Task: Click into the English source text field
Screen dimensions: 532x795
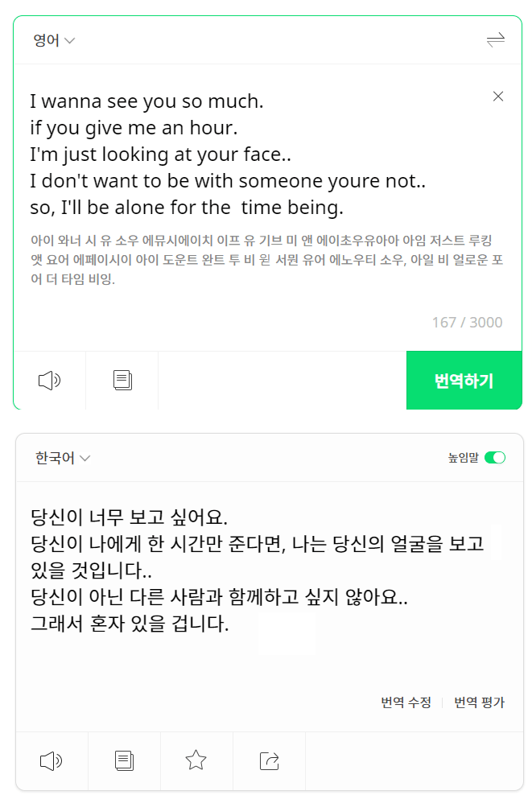Action: [x=225, y=154]
